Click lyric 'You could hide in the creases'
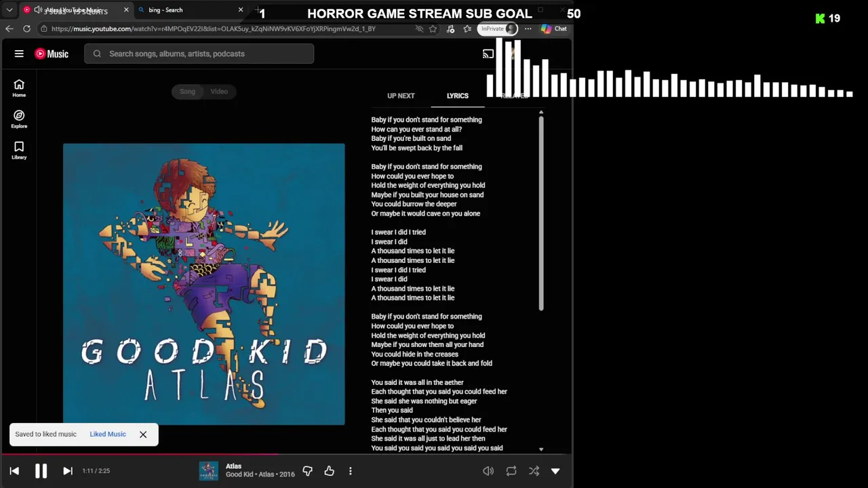 [414, 354]
